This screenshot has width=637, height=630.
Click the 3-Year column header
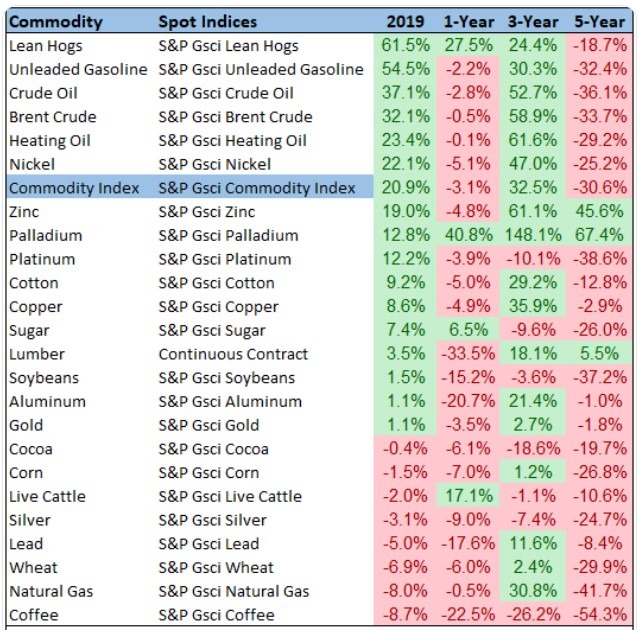coord(533,21)
